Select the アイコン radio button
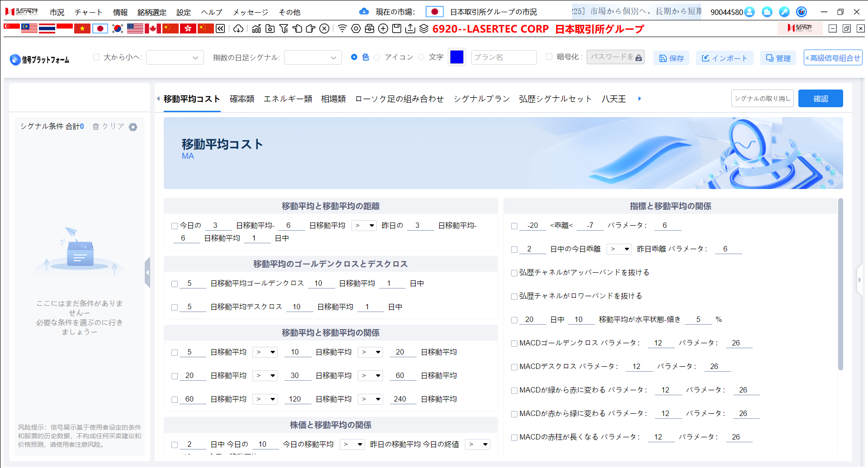This screenshot has height=468, width=868. coord(377,57)
